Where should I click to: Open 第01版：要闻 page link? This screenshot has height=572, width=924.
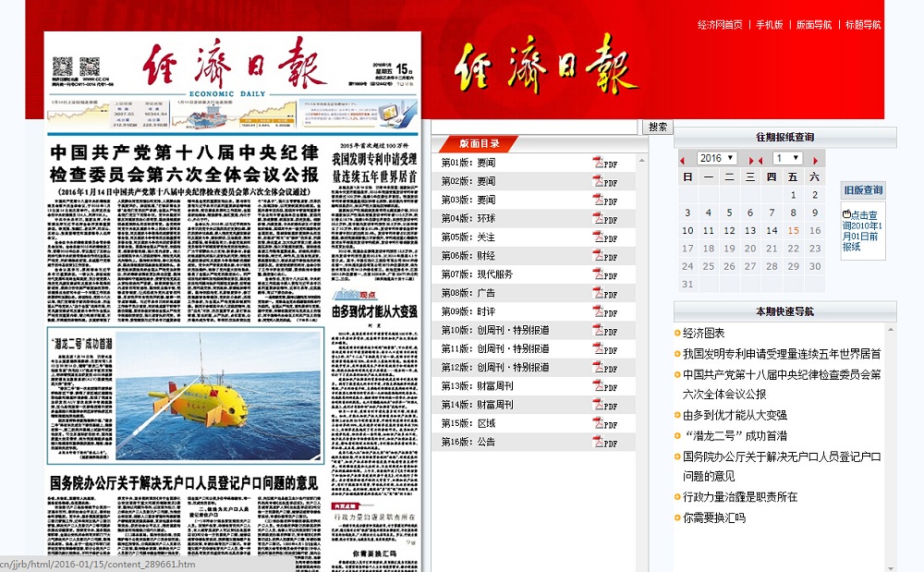click(468, 163)
